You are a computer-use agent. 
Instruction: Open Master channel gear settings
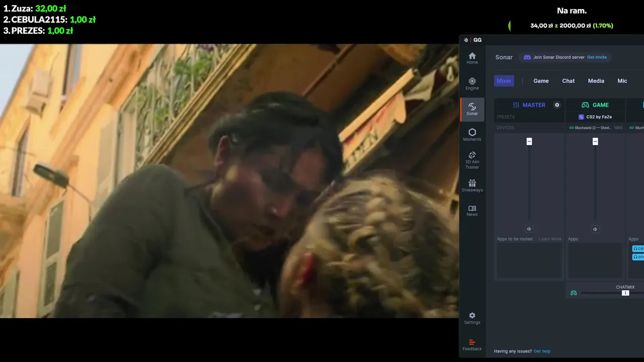tap(557, 105)
